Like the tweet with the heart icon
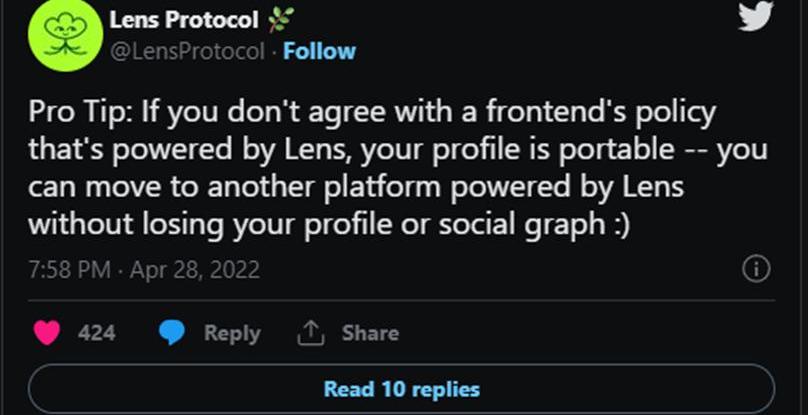 coord(47,333)
